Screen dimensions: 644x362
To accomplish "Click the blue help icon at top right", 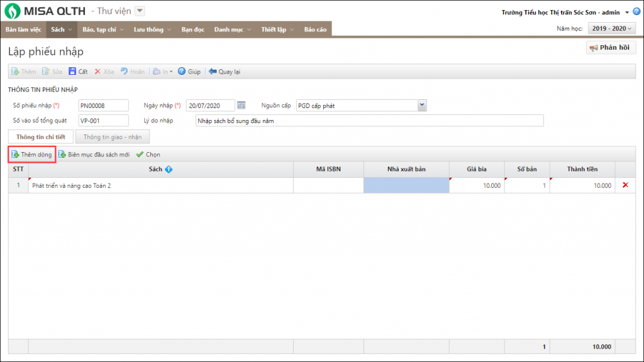I will (x=636, y=12).
